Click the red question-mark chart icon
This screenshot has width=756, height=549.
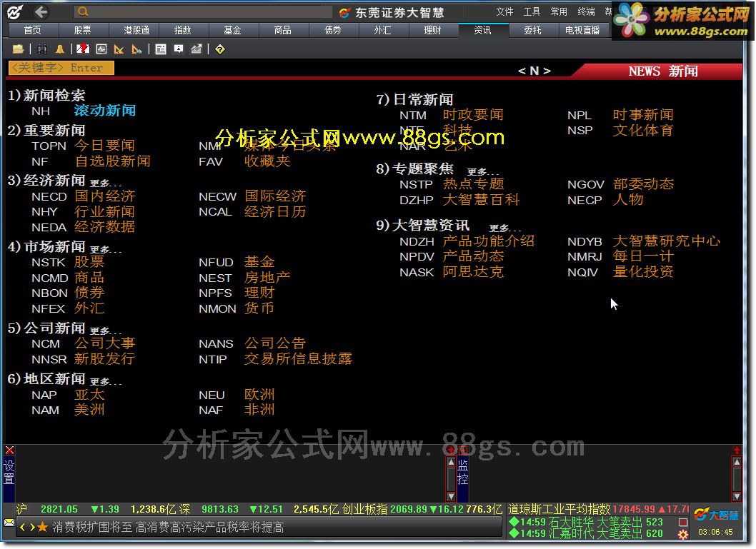coord(84,49)
